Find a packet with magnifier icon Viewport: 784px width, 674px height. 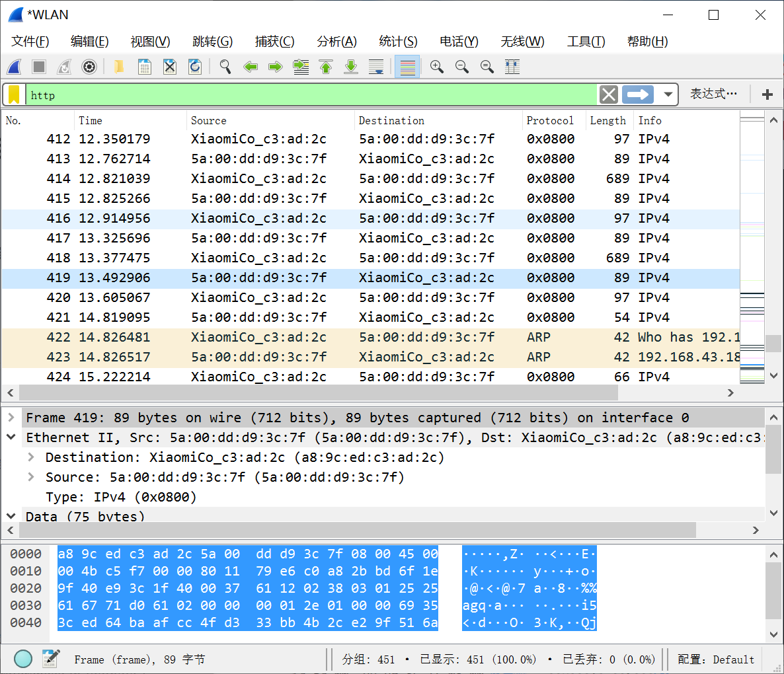coord(225,67)
